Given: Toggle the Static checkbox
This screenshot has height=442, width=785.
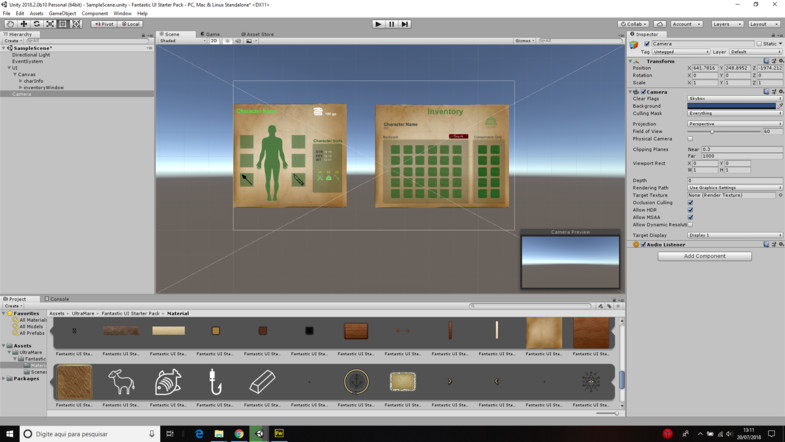Looking at the screenshot, I should point(759,44).
